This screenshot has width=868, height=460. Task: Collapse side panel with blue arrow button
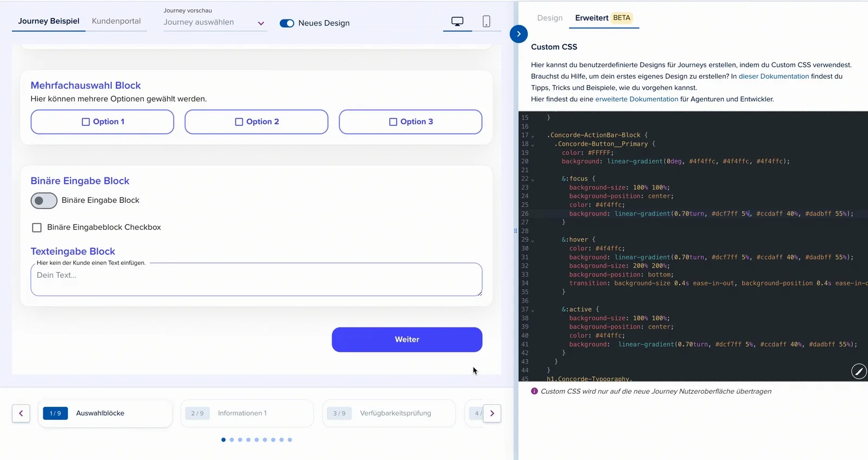(519, 34)
